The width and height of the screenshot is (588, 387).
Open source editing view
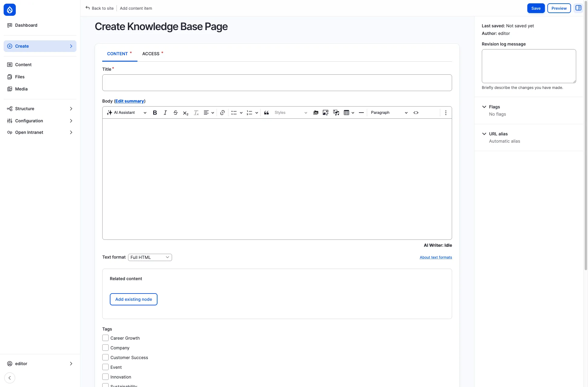pyautogui.click(x=416, y=113)
